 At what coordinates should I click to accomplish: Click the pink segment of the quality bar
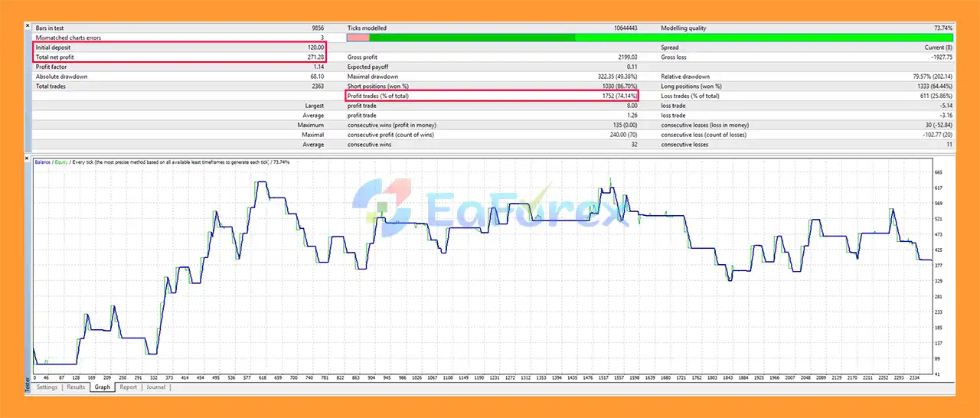coord(358,38)
